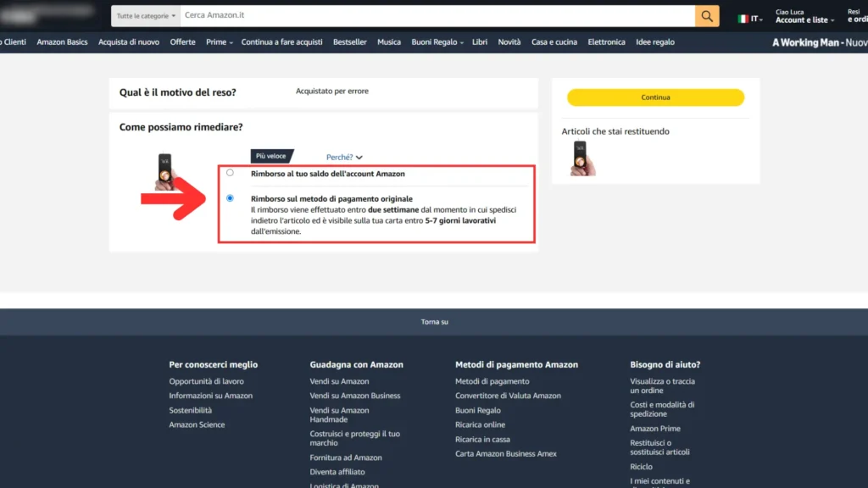Open the Musica section
This screenshot has width=868, height=488.
388,42
